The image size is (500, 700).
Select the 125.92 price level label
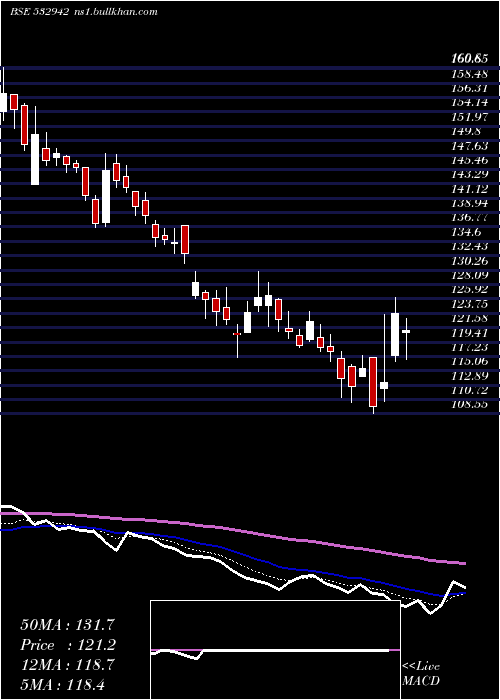(469, 290)
